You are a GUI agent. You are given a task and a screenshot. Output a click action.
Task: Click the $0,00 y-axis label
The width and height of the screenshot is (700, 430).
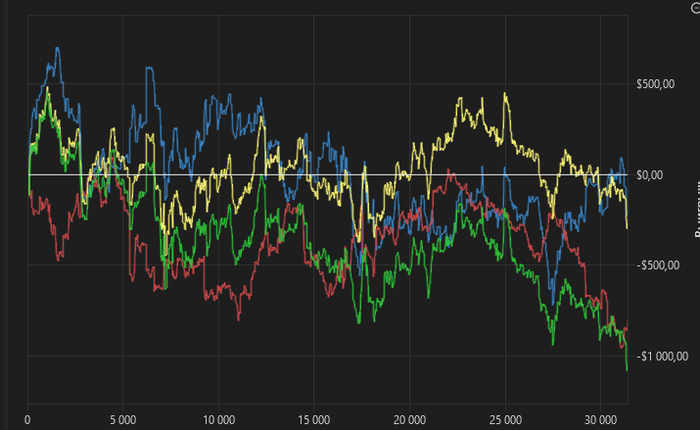(x=650, y=175)
